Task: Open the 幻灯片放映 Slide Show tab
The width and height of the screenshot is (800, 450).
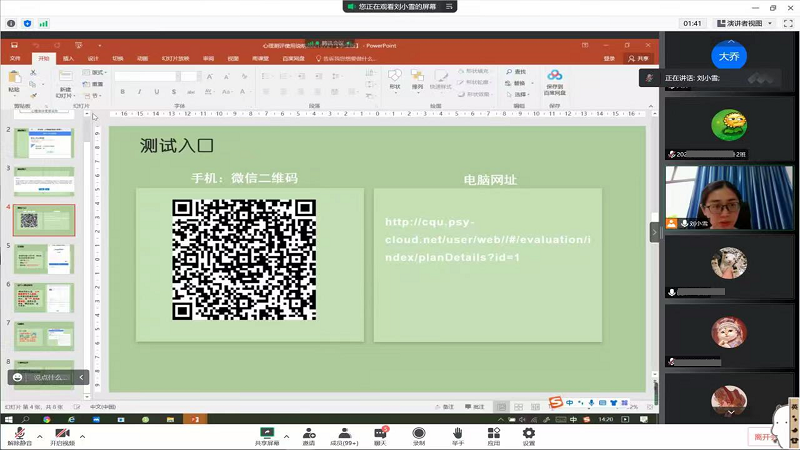Action: tap(176, 59)
